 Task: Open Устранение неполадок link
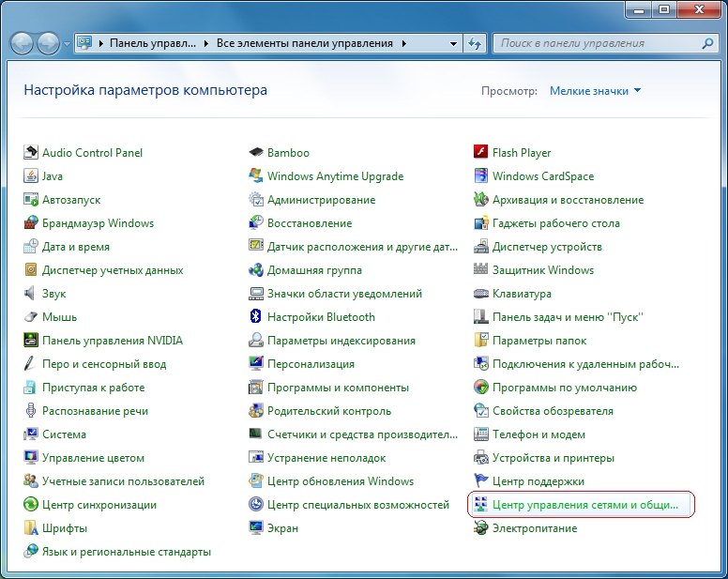click(326, 458)
